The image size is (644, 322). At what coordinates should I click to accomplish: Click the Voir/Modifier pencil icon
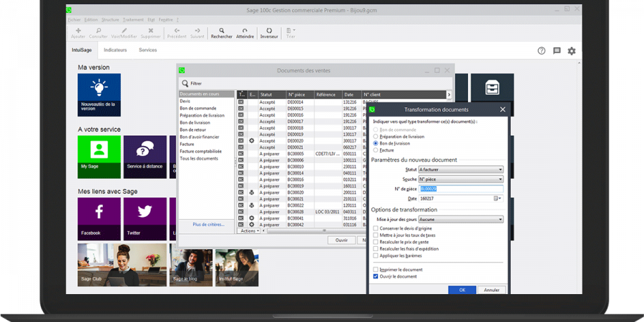[125, 30]
